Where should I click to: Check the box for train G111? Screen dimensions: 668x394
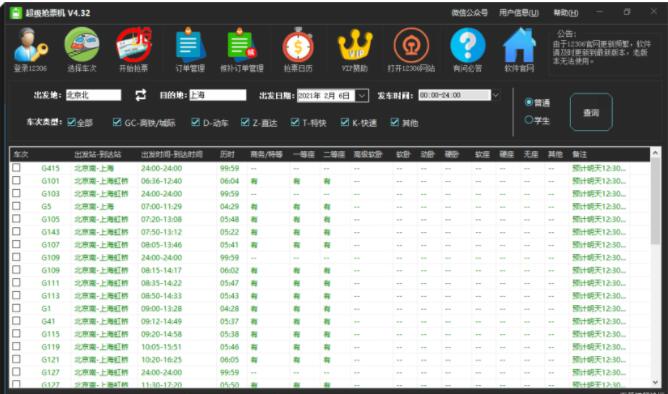pyautogui.click(x=16, y=283)
